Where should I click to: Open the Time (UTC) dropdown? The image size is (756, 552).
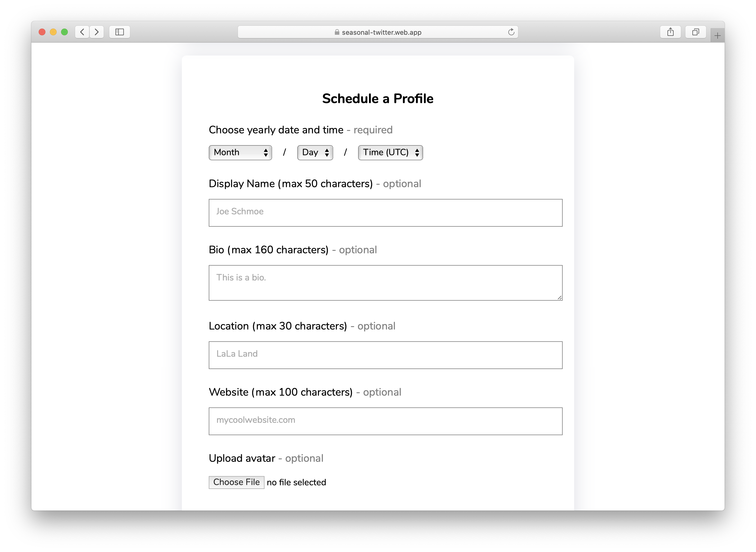[x=390, y=152]
